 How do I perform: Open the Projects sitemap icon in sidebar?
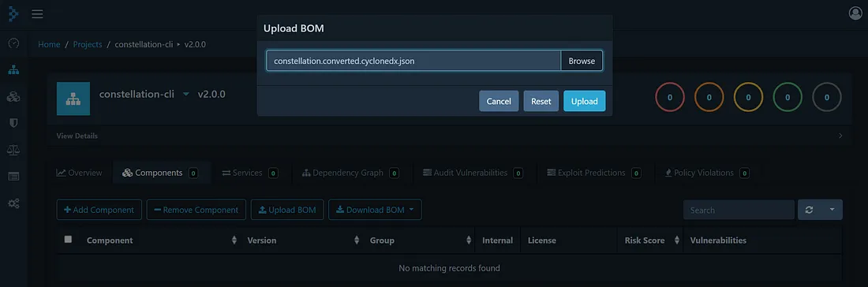coord(13,70)
